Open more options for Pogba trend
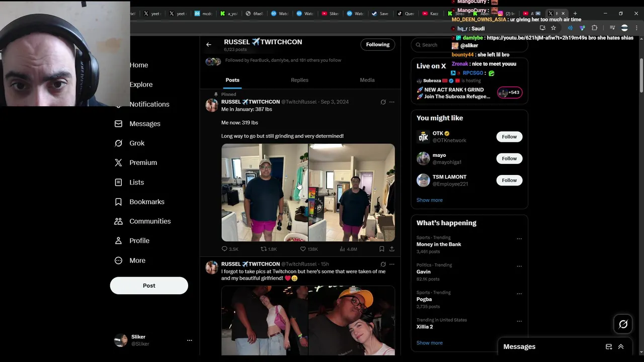644x362 pixels. (519, 294)
